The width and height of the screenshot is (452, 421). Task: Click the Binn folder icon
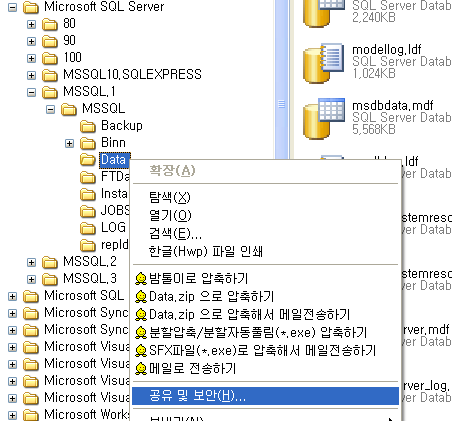point(88,143)
